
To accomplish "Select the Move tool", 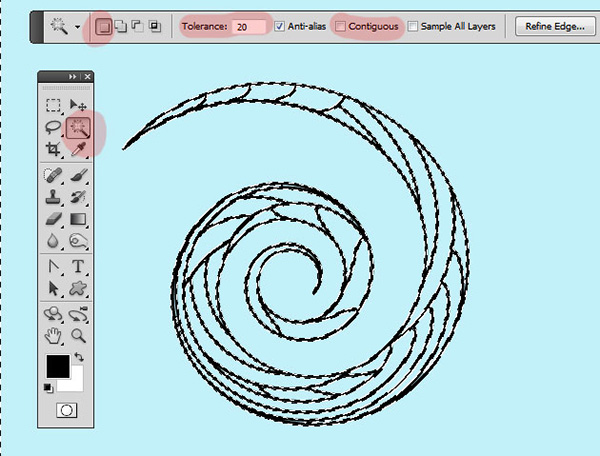I will pyautogui.click(x=78, y=105).
